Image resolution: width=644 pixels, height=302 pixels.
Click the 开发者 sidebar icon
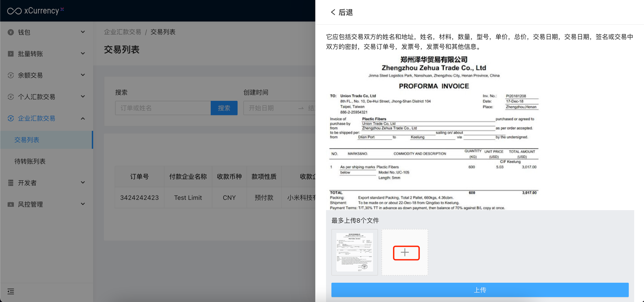[11, 183]
